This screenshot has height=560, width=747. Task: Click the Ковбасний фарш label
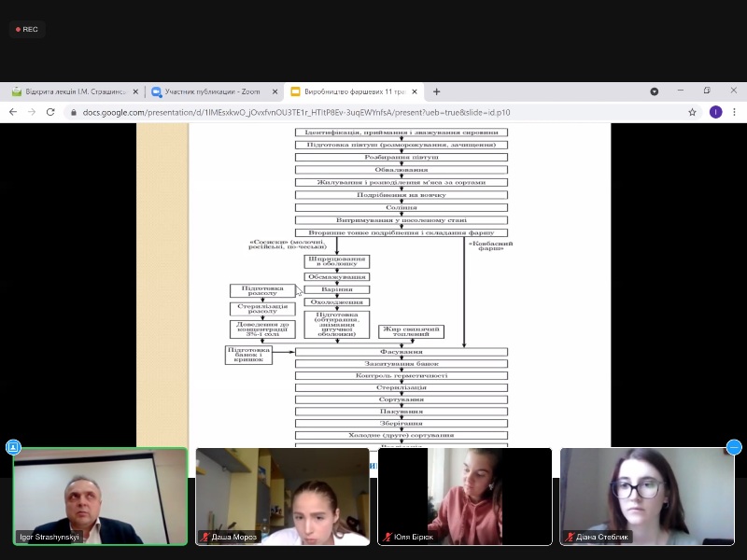point(491,245)
